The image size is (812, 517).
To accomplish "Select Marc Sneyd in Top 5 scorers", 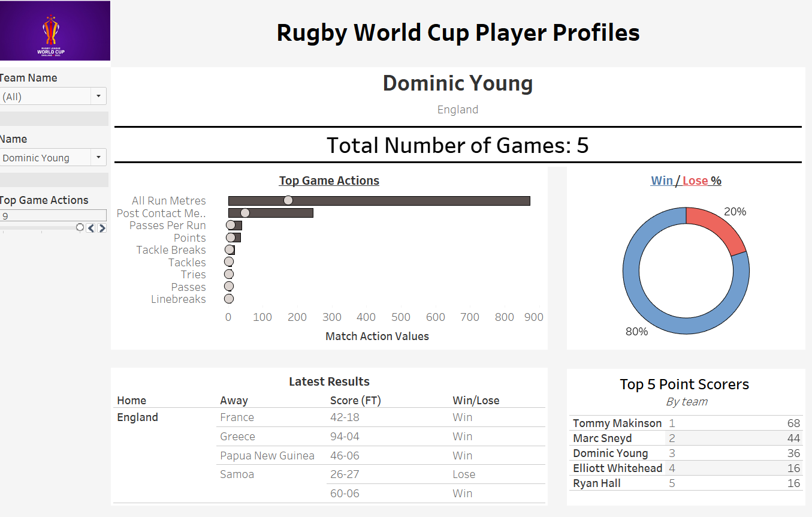I will point(602,438).
